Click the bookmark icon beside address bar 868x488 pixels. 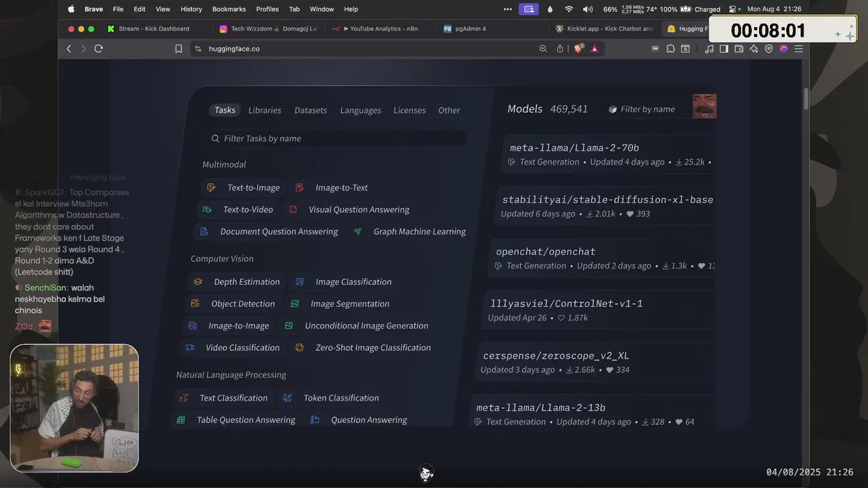click(x=178, y=49)
